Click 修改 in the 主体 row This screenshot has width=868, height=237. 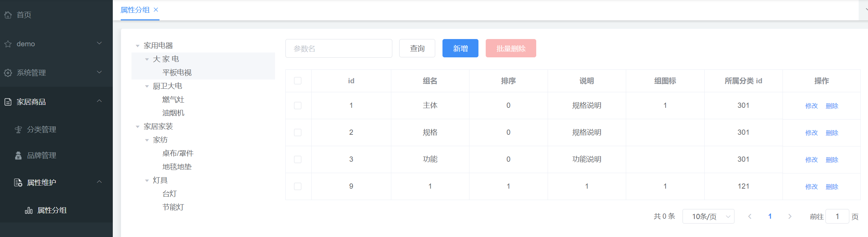click(x=811, y=106)
